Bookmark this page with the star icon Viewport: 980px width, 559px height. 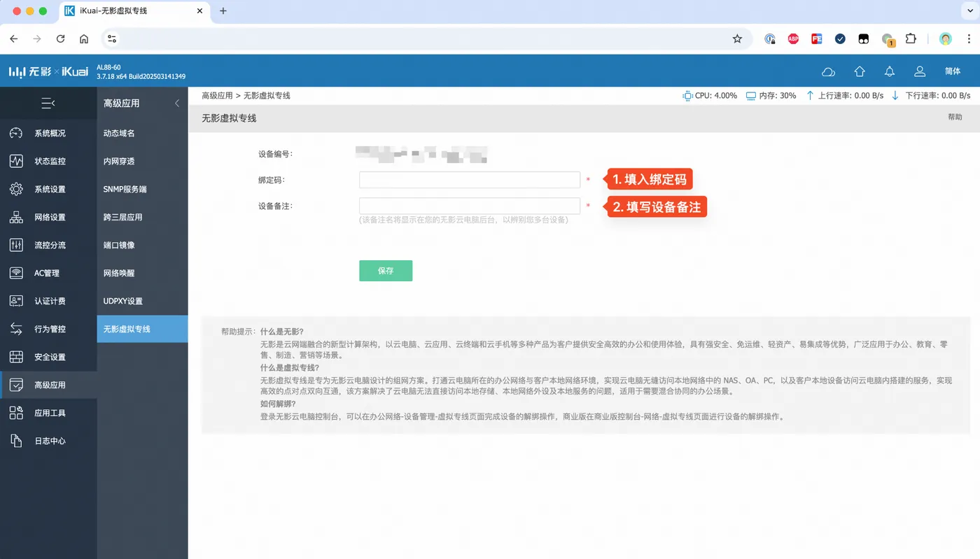(737, 39)
